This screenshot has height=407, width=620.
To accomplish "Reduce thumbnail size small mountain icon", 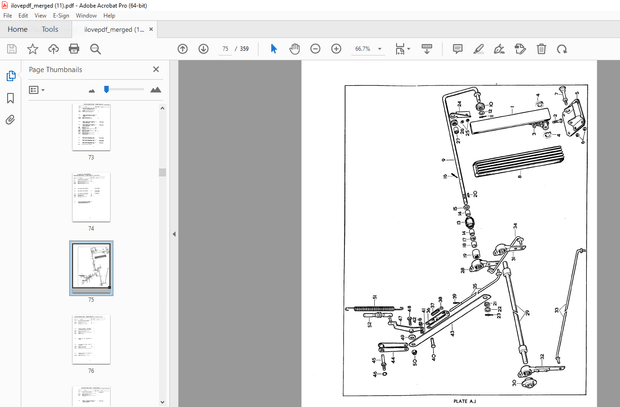I will coord(92,91).
